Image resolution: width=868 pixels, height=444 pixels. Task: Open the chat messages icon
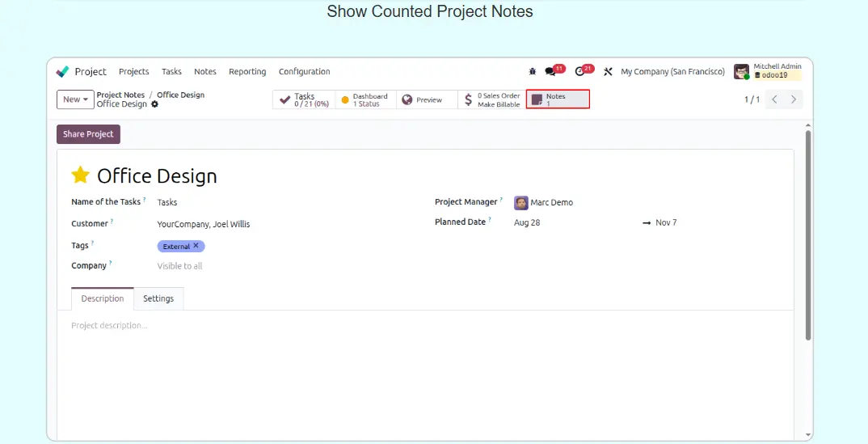coord(550,72)
